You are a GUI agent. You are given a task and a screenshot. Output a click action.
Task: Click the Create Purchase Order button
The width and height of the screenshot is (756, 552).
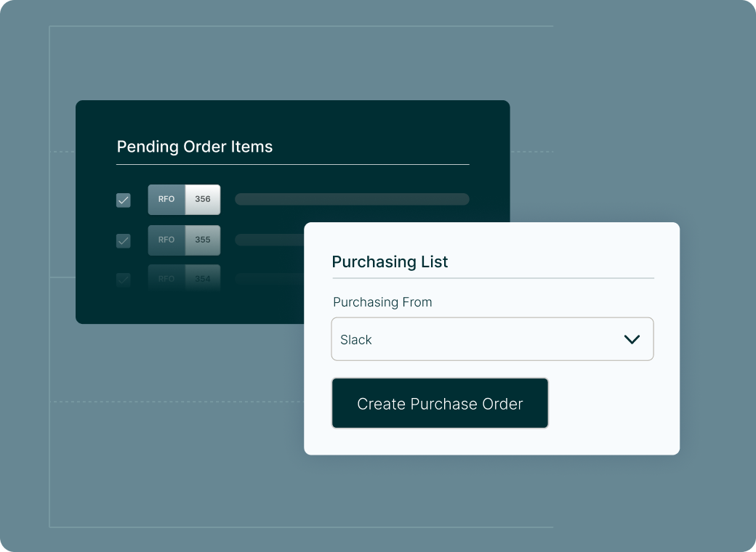pyautogui.click(x=440, y=403)
